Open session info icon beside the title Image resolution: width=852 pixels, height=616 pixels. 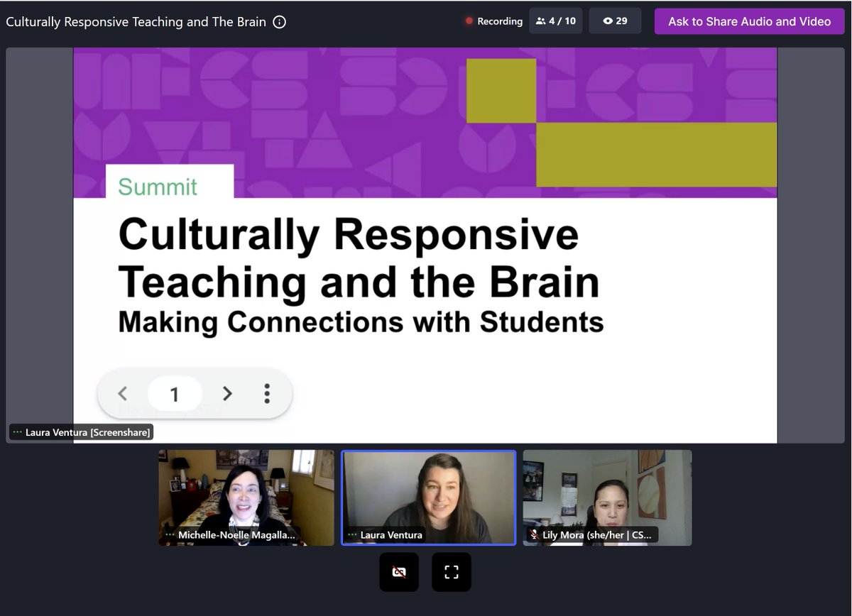pyautogui.click(x=280, y=21)
